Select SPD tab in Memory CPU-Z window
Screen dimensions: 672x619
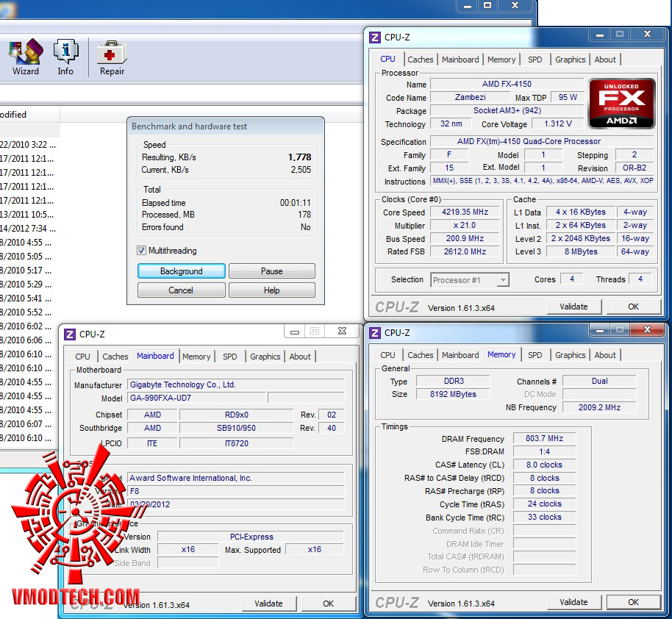coord(535,355)
